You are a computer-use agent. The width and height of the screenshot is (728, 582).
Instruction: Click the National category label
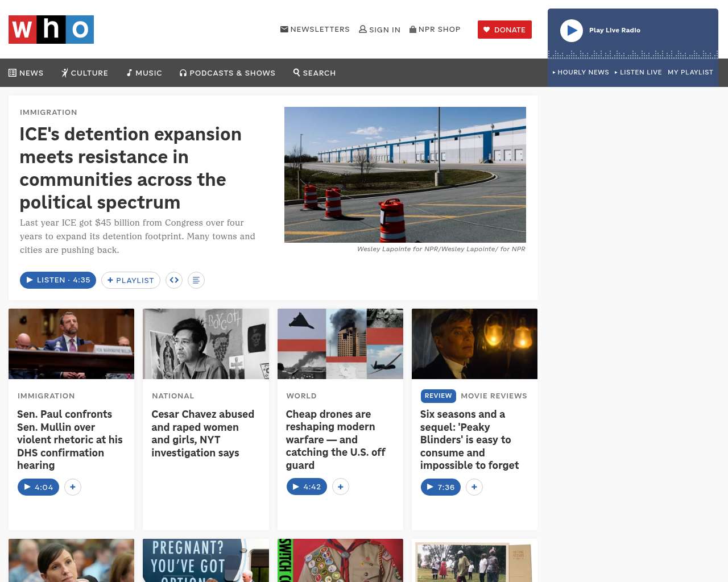[173, 396]
